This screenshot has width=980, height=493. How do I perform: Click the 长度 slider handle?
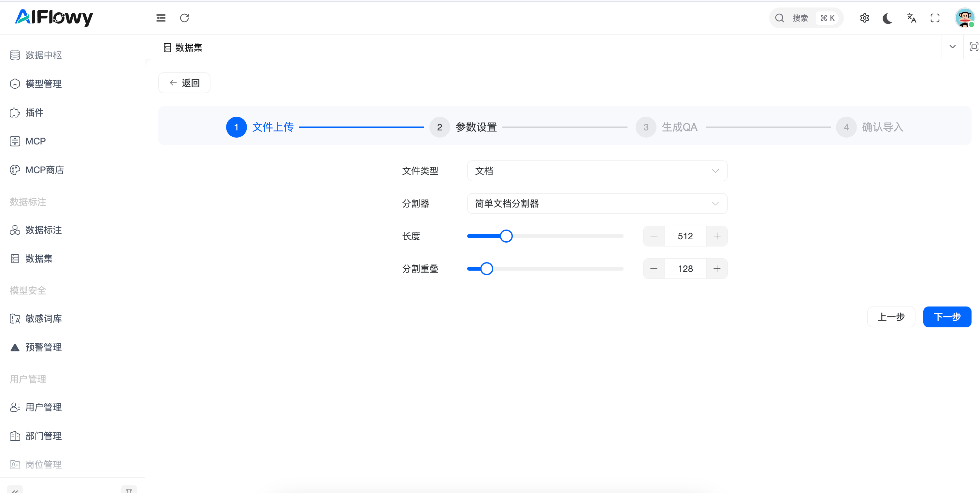point(506,236)
